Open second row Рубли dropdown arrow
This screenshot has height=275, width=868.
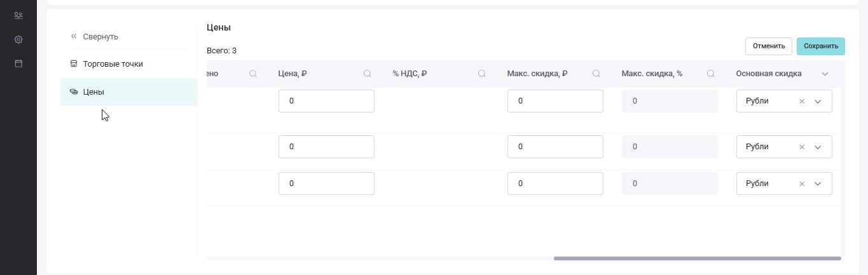point(818,147)
